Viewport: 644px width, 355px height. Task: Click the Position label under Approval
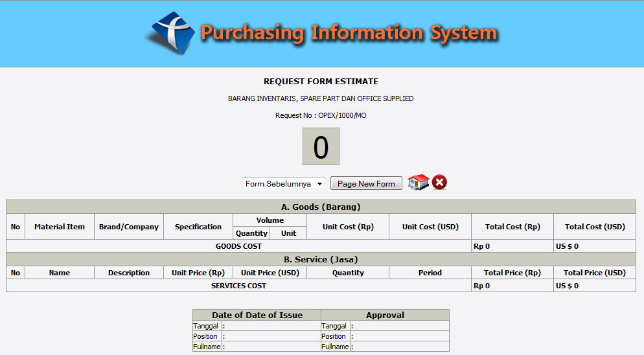[x=334, y=336]
